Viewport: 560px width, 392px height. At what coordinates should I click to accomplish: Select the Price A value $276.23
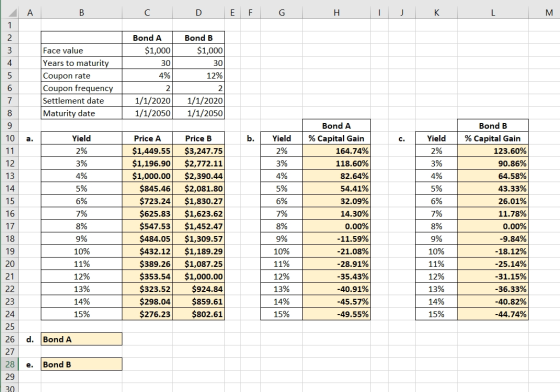[147, 314]
